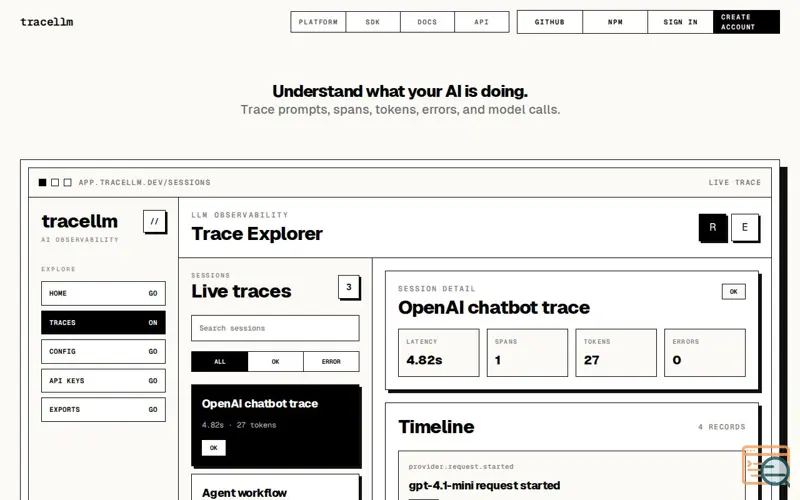Open the Agent workflow session card
The height and width of the screenshot is (500, 800).
(276, 488)
